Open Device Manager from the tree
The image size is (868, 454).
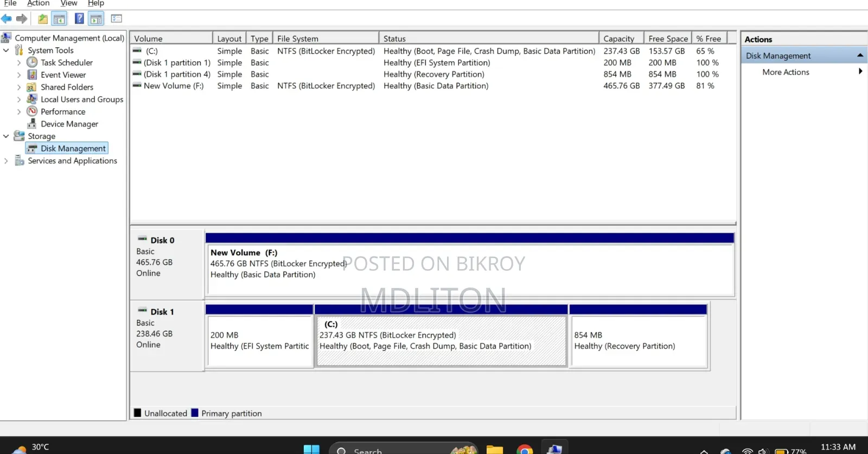point(69,124)
